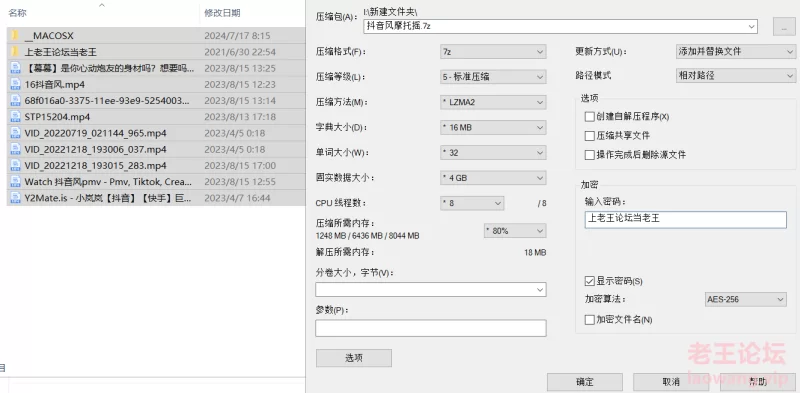
Task: Click the date 2023/4/7 16:44
Action: click(x=237, y=198)
